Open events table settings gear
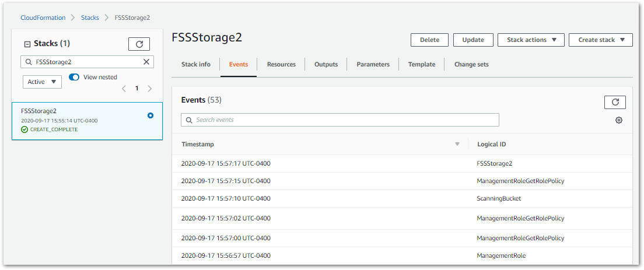The image size is (644, 270). coord(619,120)
